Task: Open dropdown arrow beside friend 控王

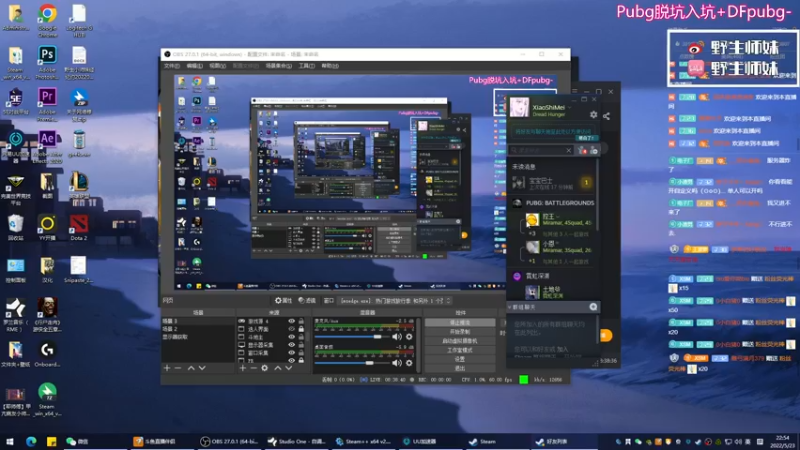Action: 557,217
